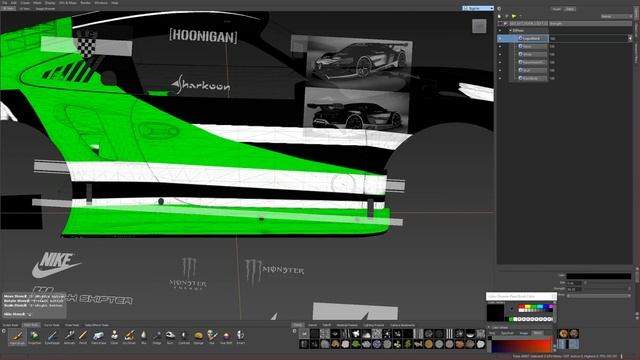Collapse the color wheel section
This screenshot has height=360, width=640.
[x=489, y=327]
